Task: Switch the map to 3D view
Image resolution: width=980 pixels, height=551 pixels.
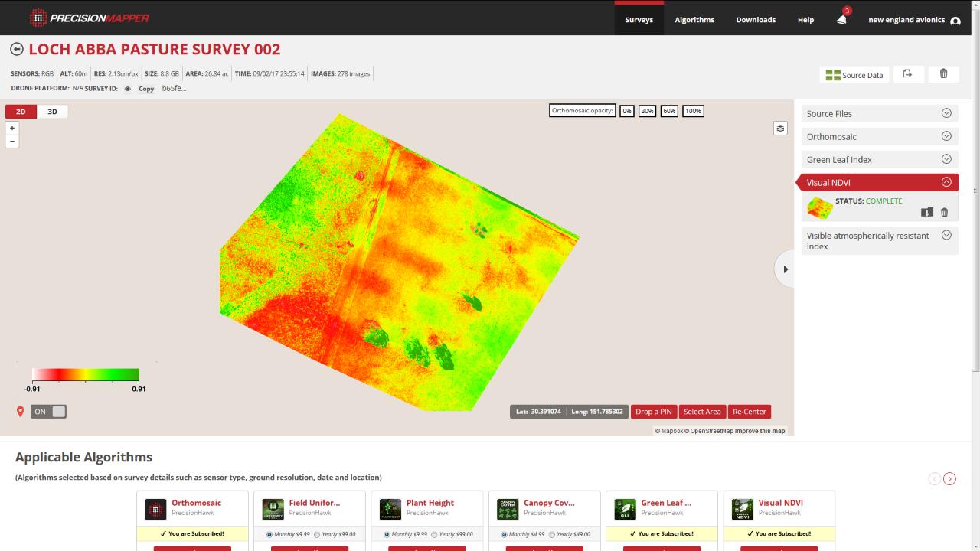Action: tap(52, 112)
